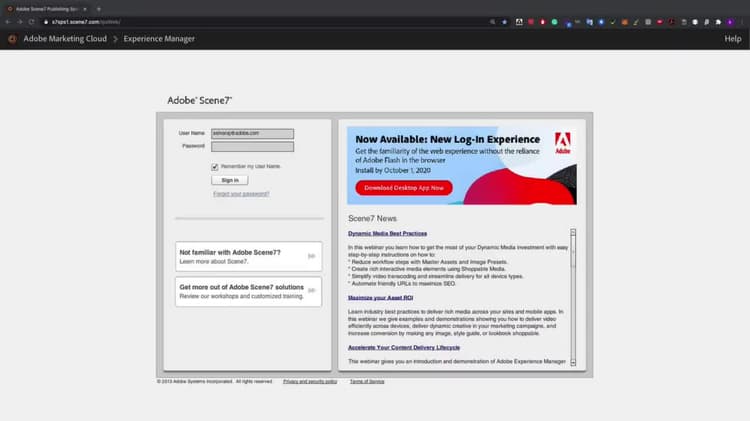Click the Sign In button
This screenshot has width=750, height=421.
click(230, 180)
